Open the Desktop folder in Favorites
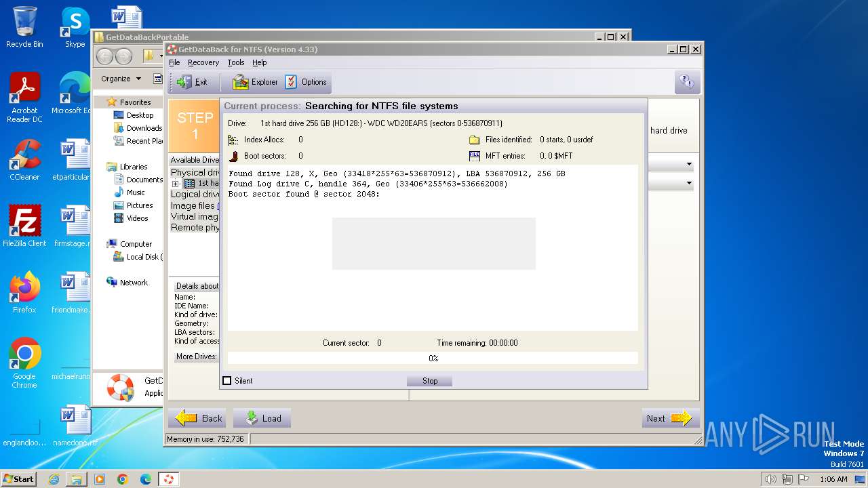 pos(134,115)
